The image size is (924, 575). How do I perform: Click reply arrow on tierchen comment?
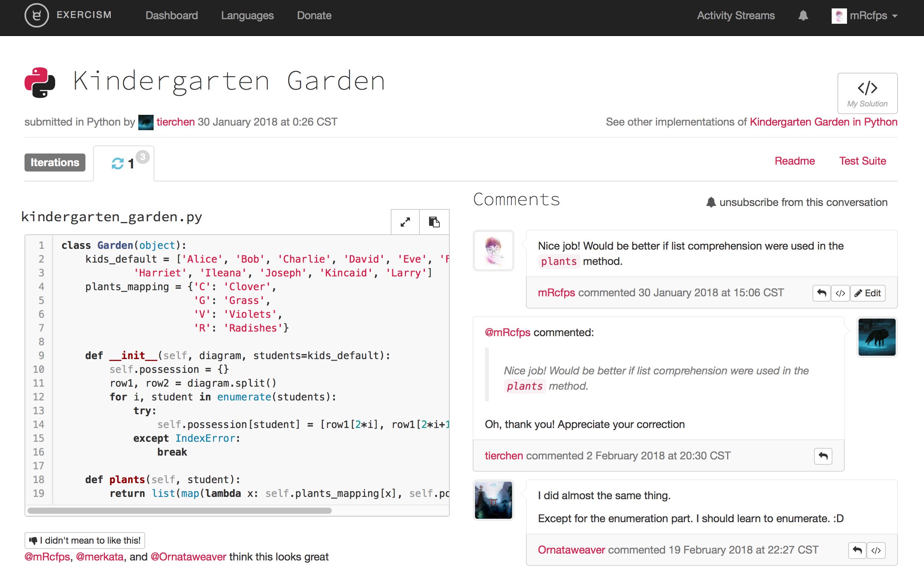tap(823, 456)
